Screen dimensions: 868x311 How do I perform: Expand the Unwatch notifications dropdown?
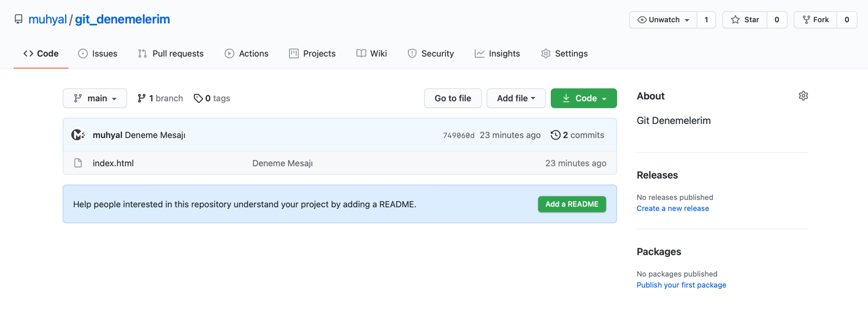(x=663, y=20)
